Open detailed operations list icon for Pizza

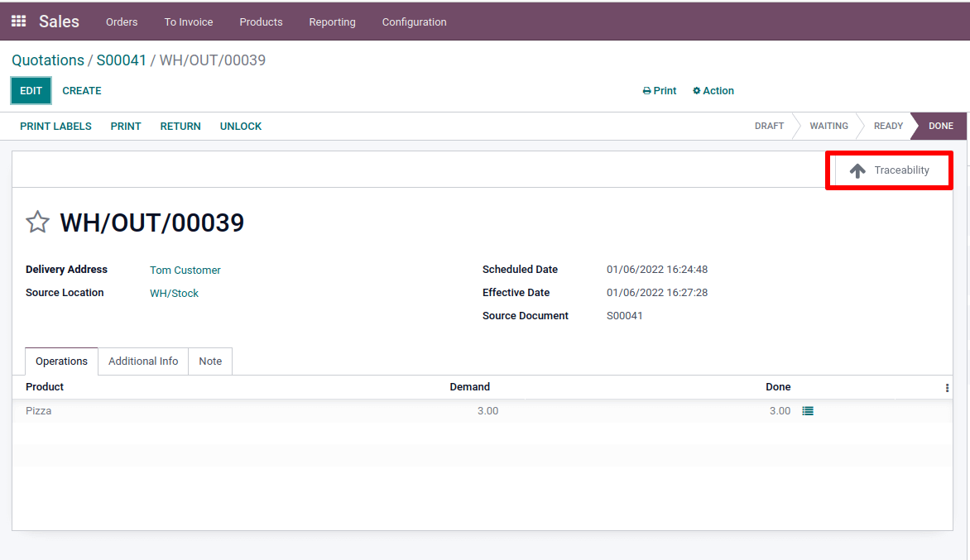tap(807, 411)
